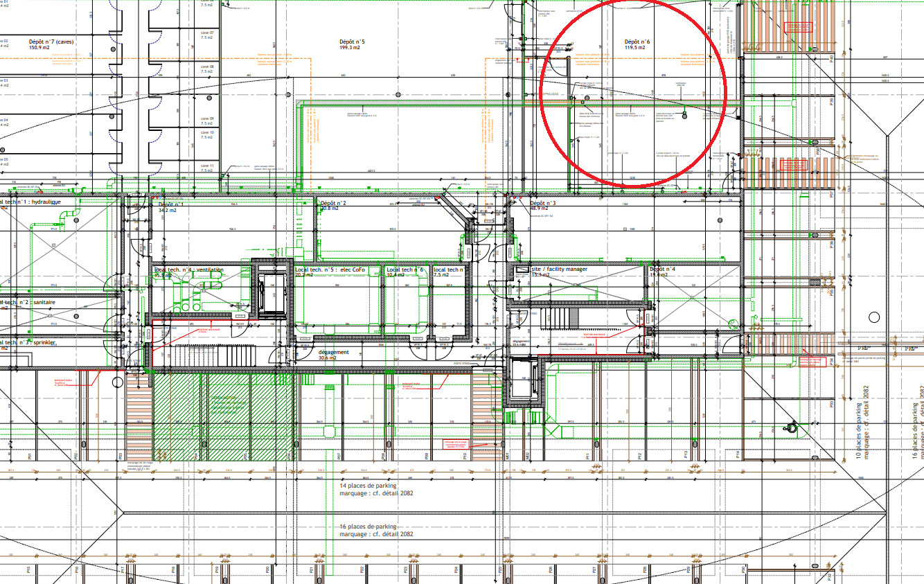Click the rotated '10 places de parking' note
924x584 pixels.
point(858,431)
